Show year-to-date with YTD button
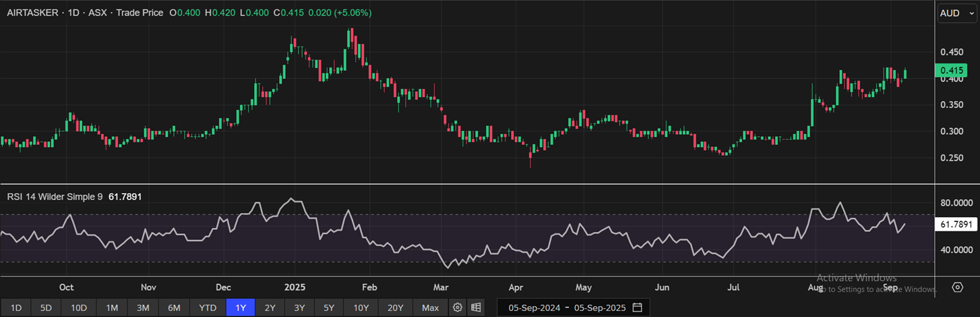Screen dimensions: 980x317 pyautogui.click(x=208, y=308)
